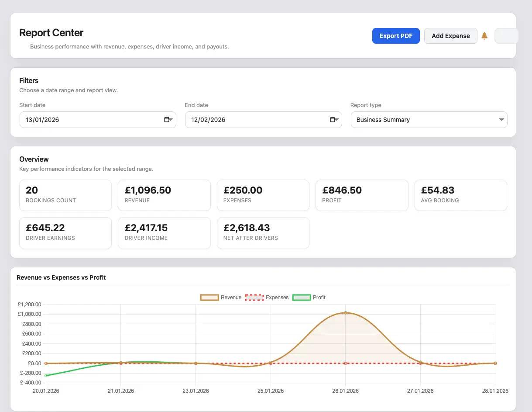
Task: Click the Start date field showing 13/01/2026
Action: pyautogui.click(x=87, y=120)
